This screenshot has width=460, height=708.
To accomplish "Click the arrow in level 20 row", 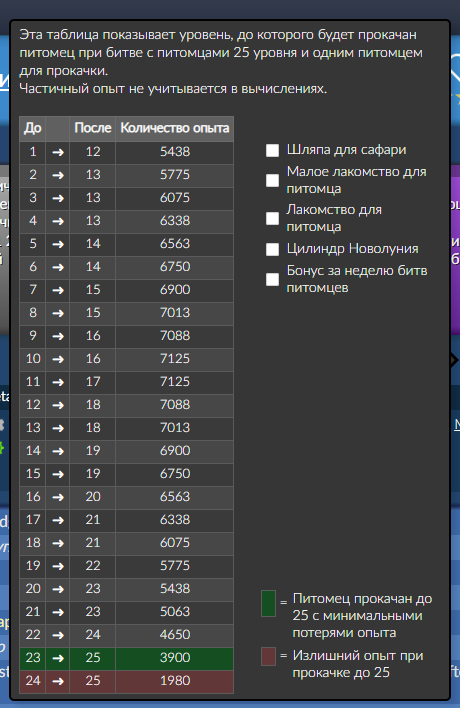I will (x=58, y=589).
